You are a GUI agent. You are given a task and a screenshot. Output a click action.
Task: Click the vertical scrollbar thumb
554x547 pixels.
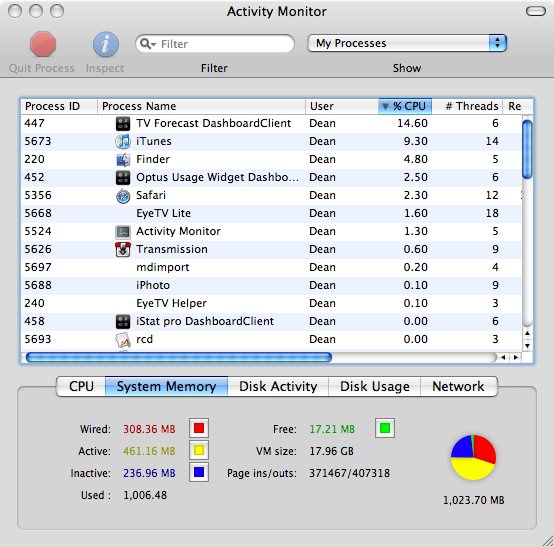pos(527,149)
